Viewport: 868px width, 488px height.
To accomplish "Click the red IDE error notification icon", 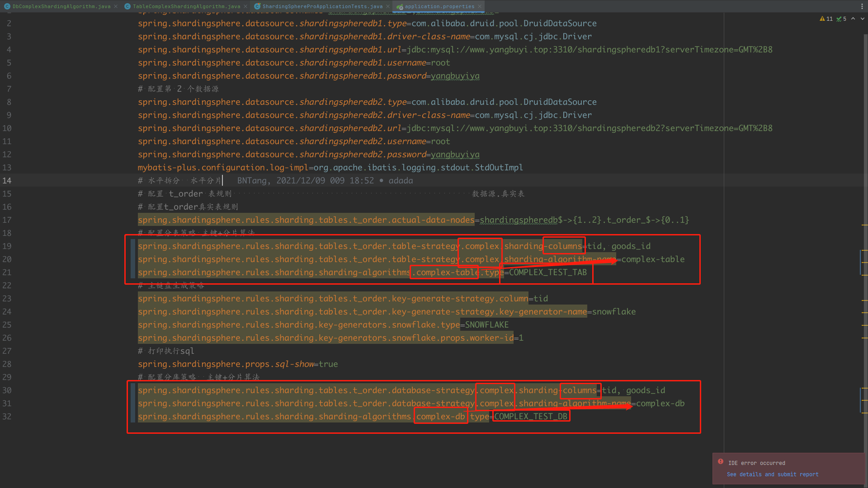I will pyautogui.click(x=721, y=462).
